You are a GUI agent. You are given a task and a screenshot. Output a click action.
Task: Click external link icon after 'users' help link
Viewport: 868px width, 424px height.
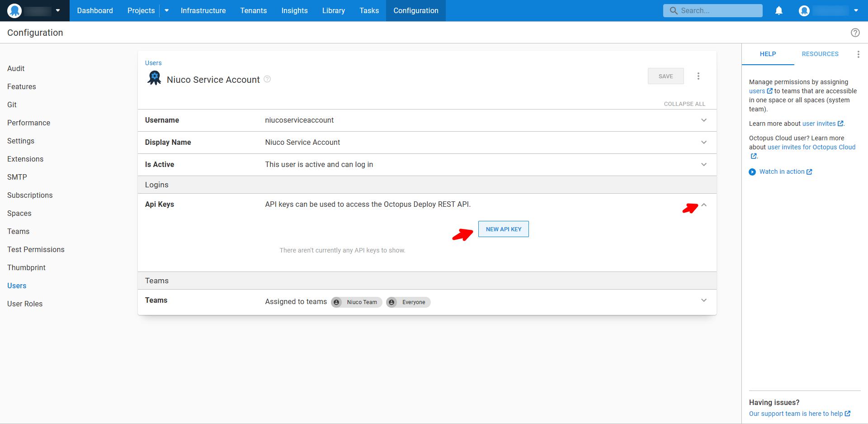[770, 91]
